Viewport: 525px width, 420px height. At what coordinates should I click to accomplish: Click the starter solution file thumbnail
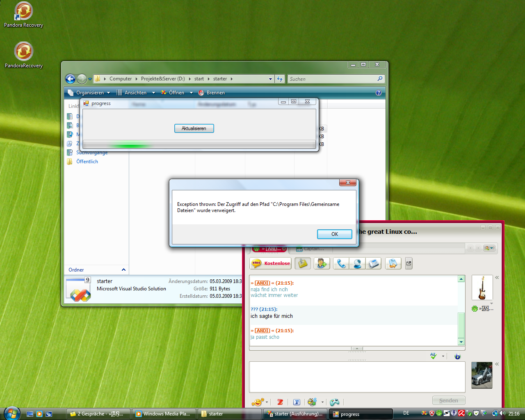pos(78,290)
